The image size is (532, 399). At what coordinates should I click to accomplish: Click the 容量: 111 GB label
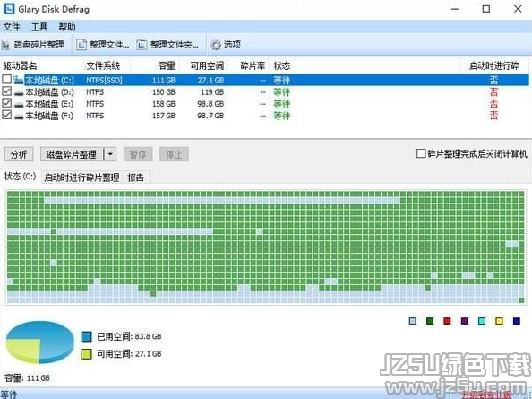(28, 378)
